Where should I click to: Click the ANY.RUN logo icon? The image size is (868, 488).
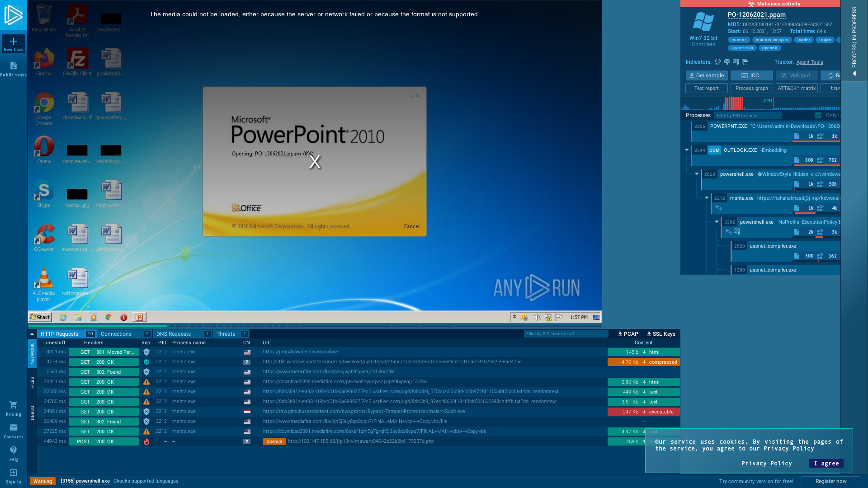coord(14,15)
